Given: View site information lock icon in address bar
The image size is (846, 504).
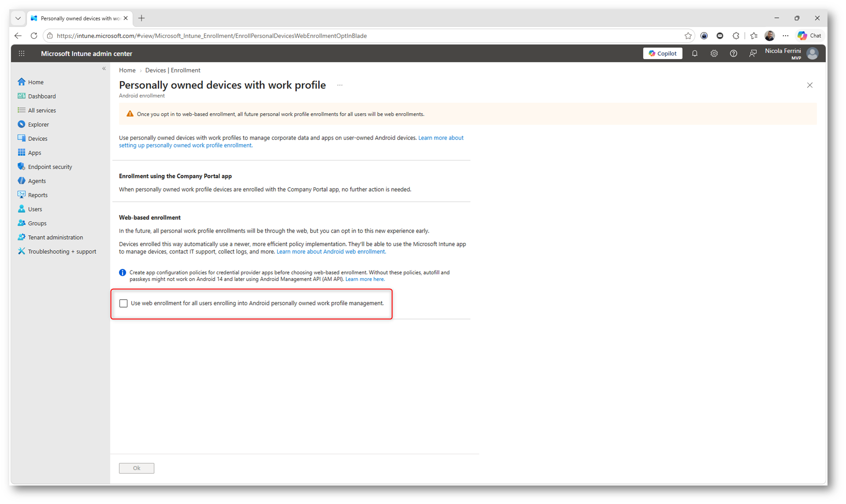Looking at the screenshot, I should [x=50, y=36].
